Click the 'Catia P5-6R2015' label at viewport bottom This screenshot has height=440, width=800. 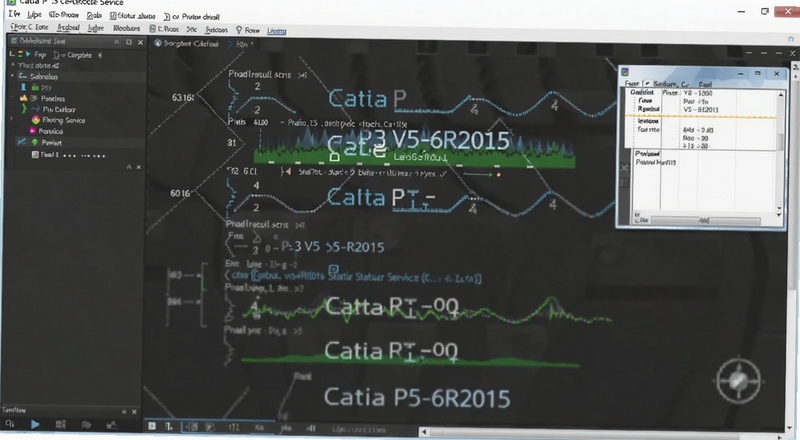pyautogui.click(x=417, y=398)
